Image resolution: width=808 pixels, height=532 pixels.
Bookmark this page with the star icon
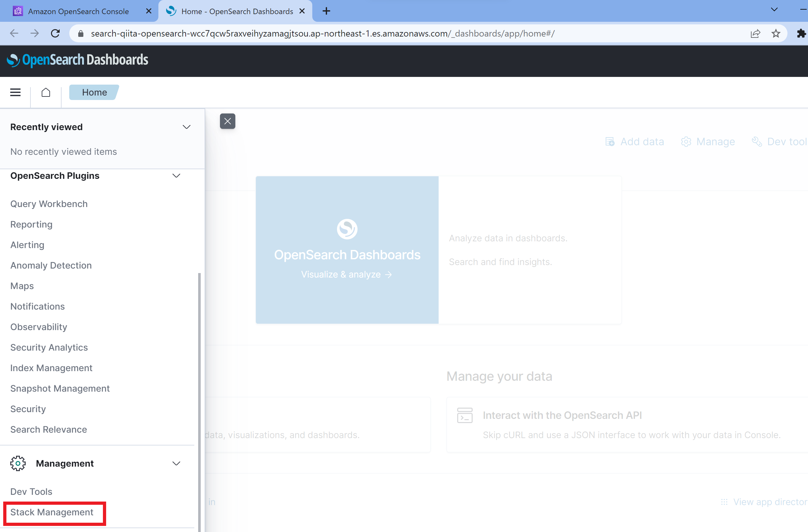coord(776,33)
